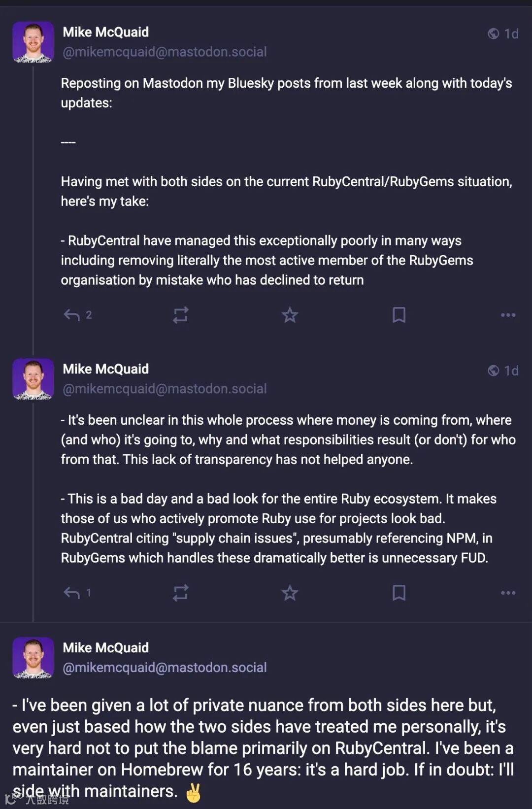
Task: Reply to the lack of transparency post
Action: pos(72,593)
